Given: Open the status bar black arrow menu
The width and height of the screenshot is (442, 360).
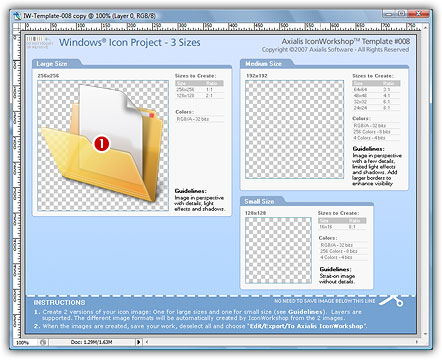Looking at the screenshot, I should coord(139,342).
